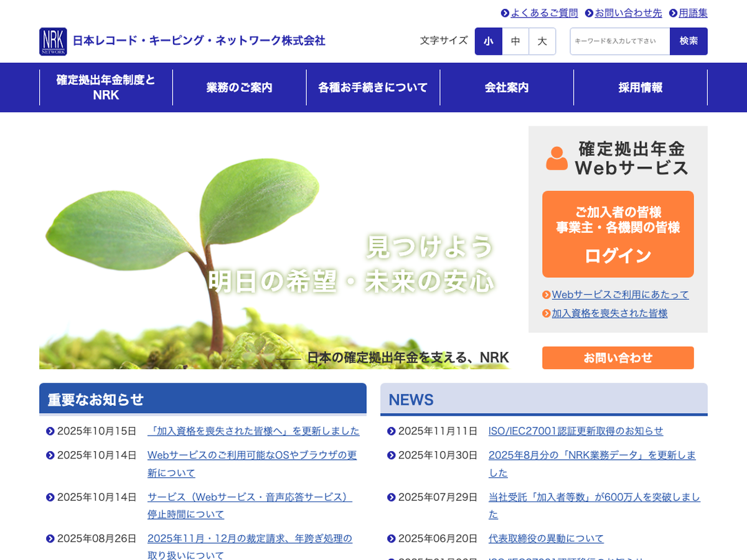Click the orange ログイン button

pyautogui.click(x=618, y=234)
